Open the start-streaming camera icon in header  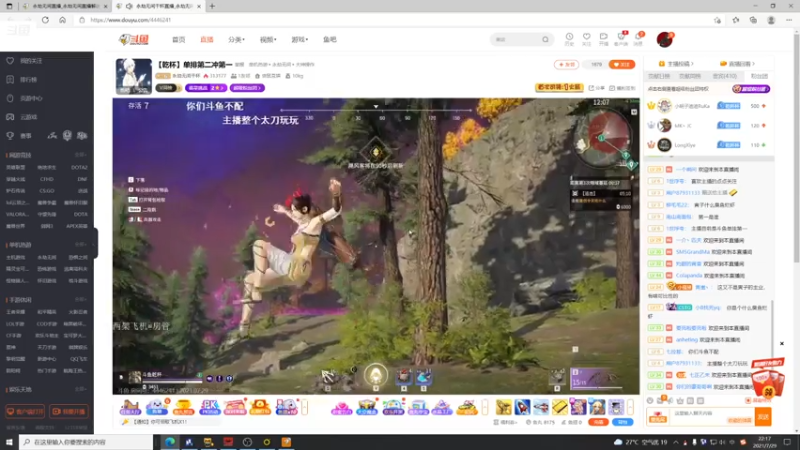pyautogui.click(x=604, y=38)
